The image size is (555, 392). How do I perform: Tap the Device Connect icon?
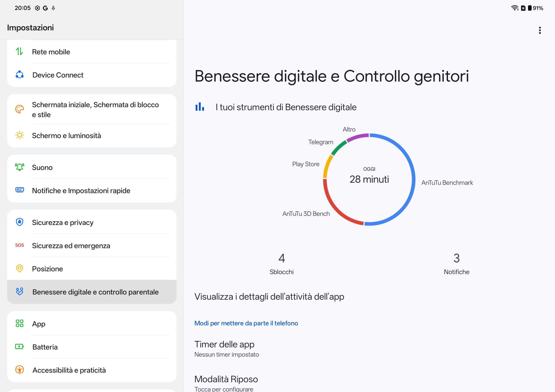[19, 75]
